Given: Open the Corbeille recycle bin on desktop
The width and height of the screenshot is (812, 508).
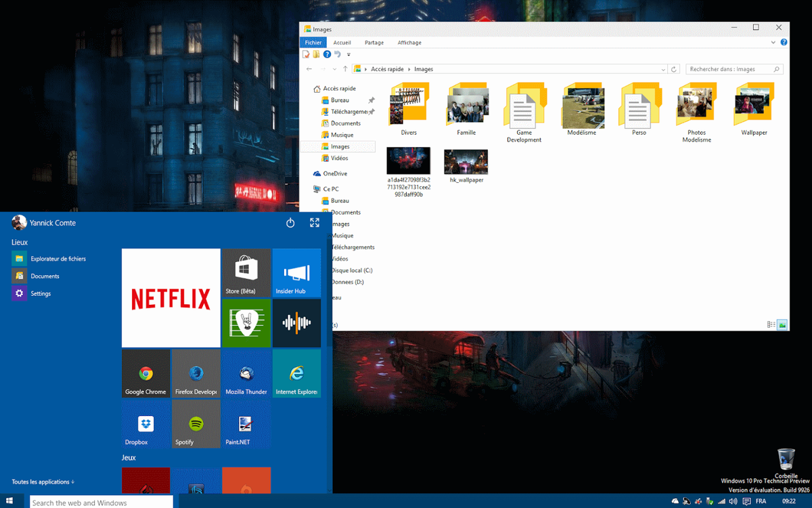Looking at the screenshot, I should tap(786, 463).
